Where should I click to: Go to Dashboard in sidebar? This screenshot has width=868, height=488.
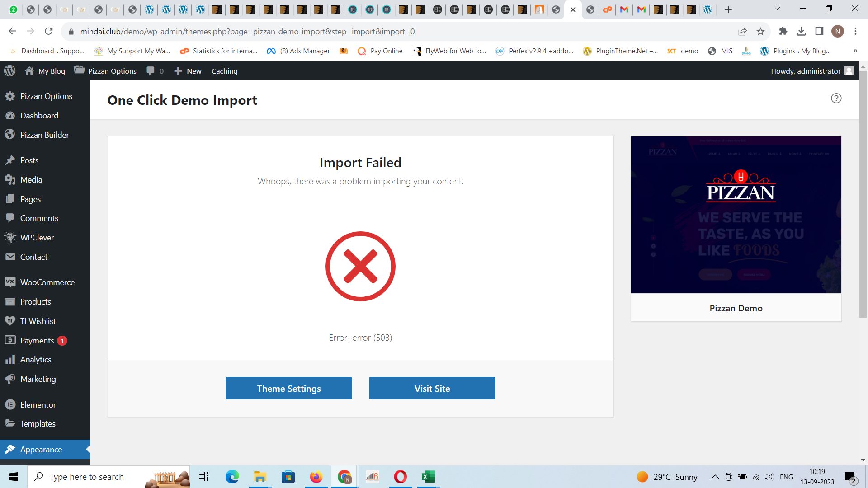coord(45,116)
